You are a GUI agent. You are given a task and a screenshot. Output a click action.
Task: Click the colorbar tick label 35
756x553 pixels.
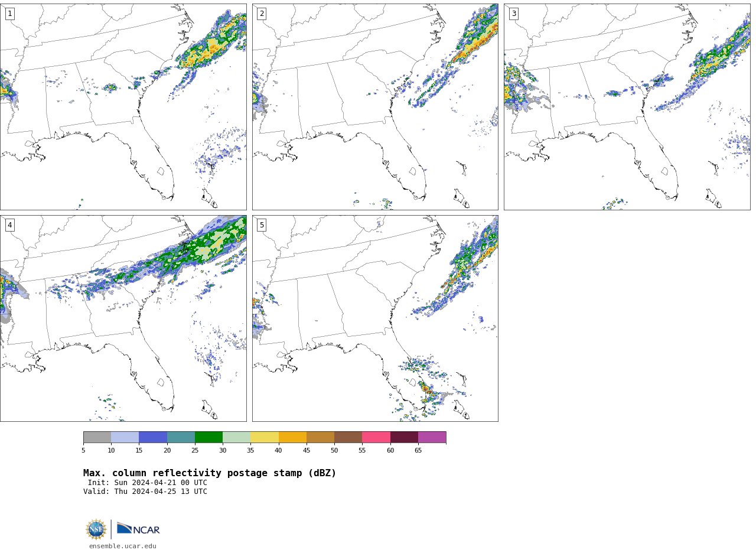pyautogui.click(x=250, y=451)
